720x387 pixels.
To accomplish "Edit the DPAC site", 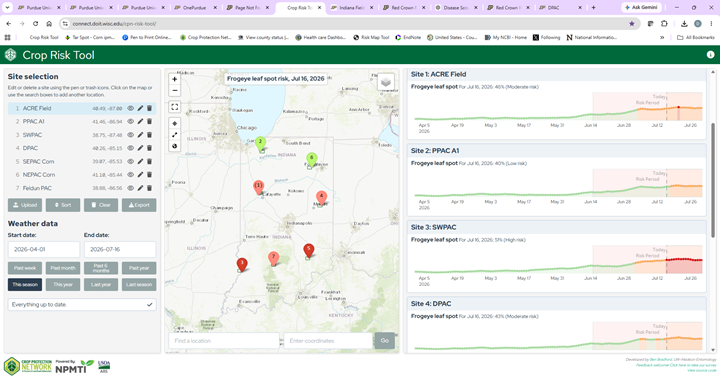I will click(140, 148).
